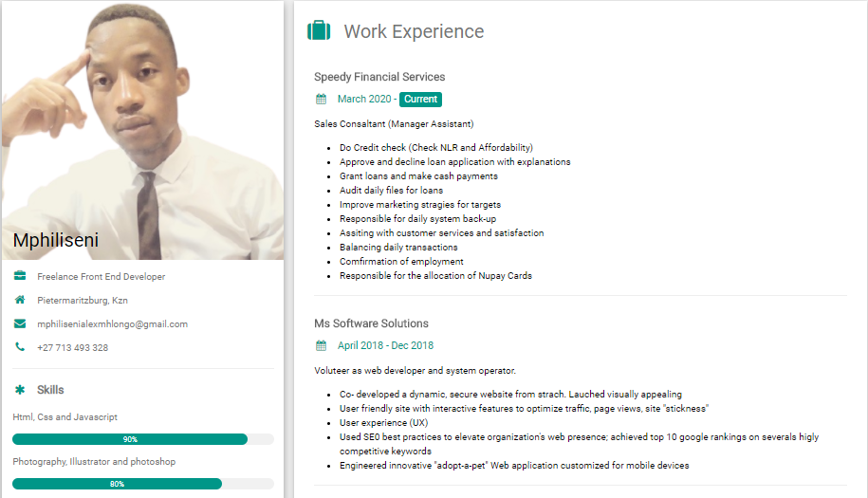Click the profile photo of Mphiliseni

143,130
